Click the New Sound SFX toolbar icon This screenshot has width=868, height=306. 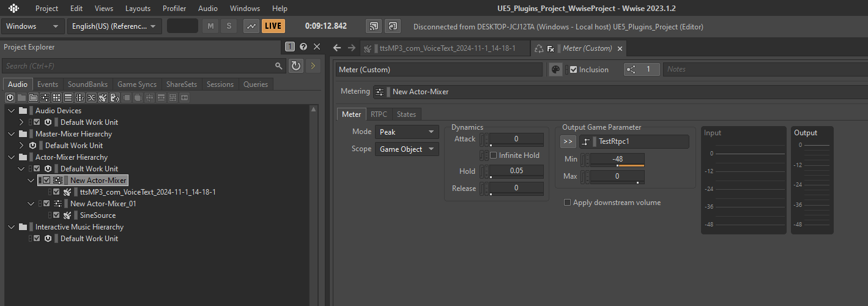click(x=103, y=97)
